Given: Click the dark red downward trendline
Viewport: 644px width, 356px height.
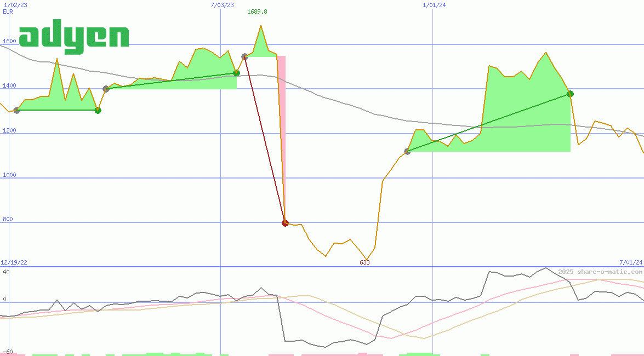Looking at the screenshot, I should [x=265, y=140].
